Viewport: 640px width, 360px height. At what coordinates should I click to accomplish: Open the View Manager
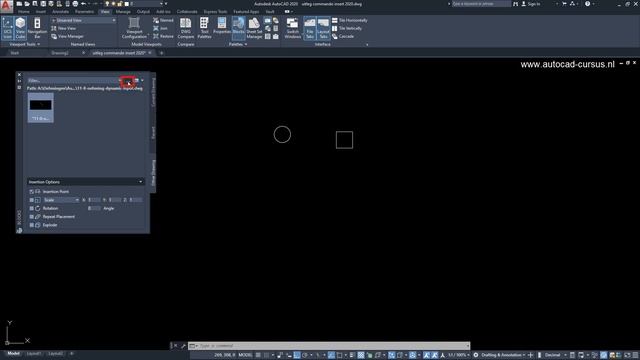coord(67,36)
